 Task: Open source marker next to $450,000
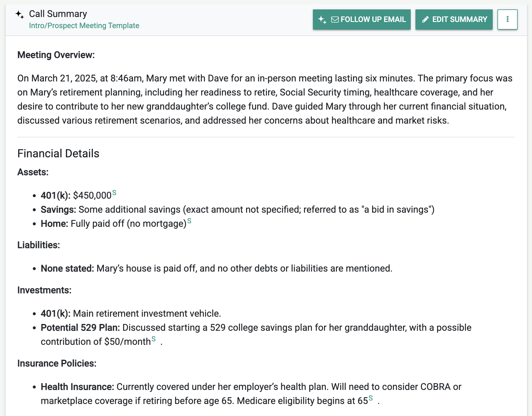point(114,193)
